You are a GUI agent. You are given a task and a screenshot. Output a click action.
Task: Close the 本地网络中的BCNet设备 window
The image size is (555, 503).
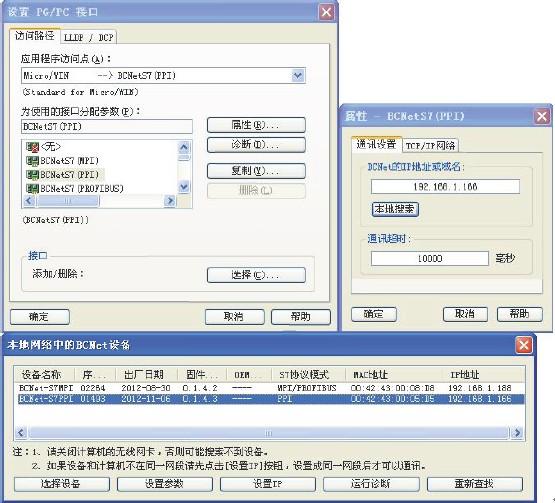[x=524, y=345]
